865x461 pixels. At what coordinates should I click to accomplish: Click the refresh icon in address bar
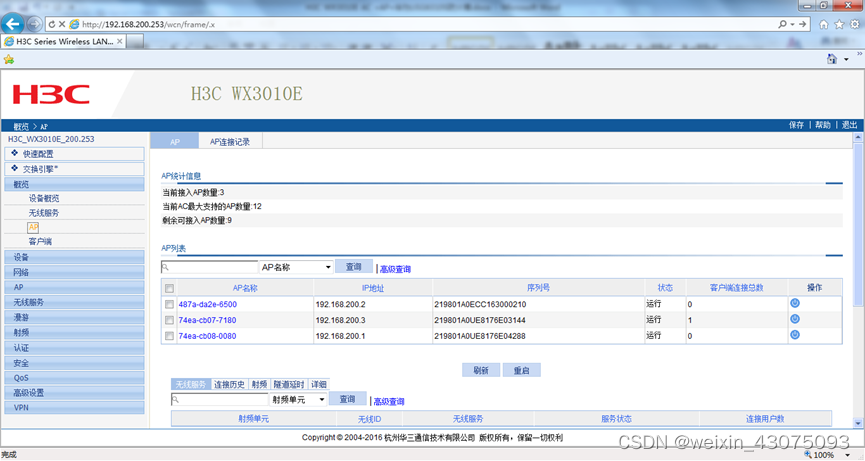point(52,24)
